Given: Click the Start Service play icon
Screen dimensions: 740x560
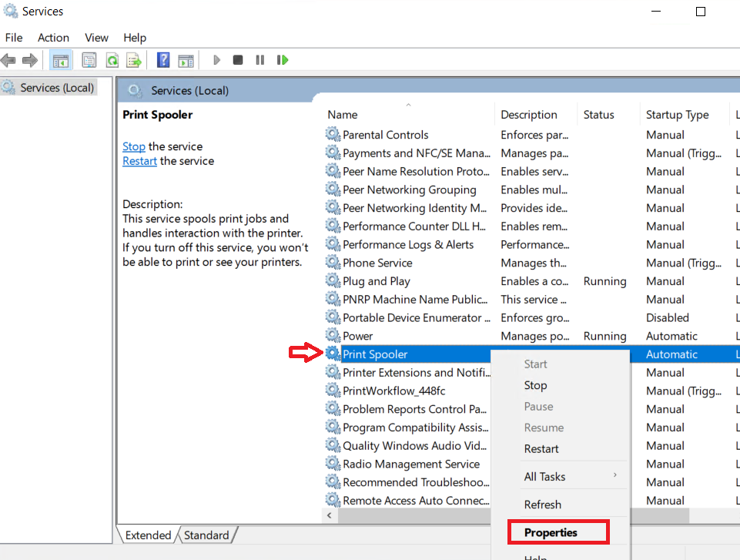Looking at the screenshot, I should coord(216,60).
